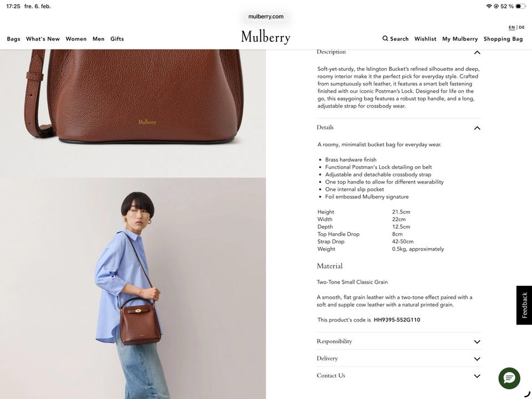Tap the battery status icon

point(520,7)
